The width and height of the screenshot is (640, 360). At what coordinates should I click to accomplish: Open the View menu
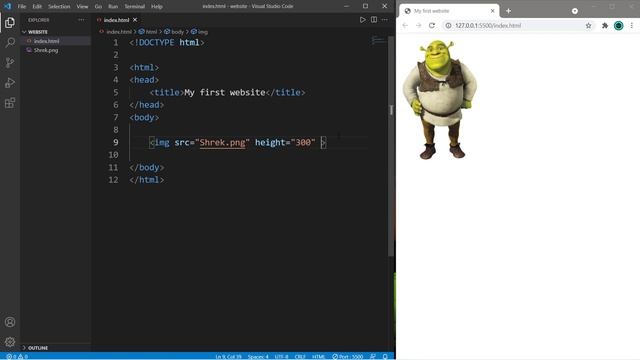pyautogui.click(x=82, y=7)
